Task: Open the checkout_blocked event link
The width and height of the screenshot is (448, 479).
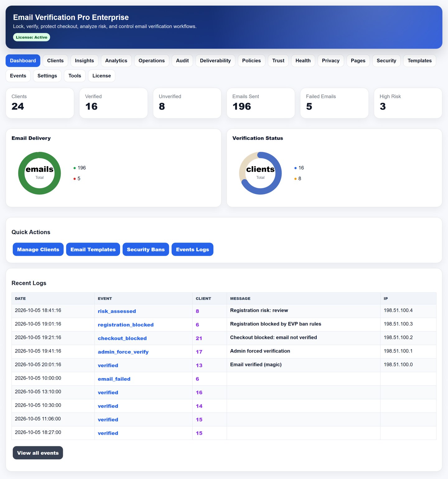Action: tap(122, 338)
